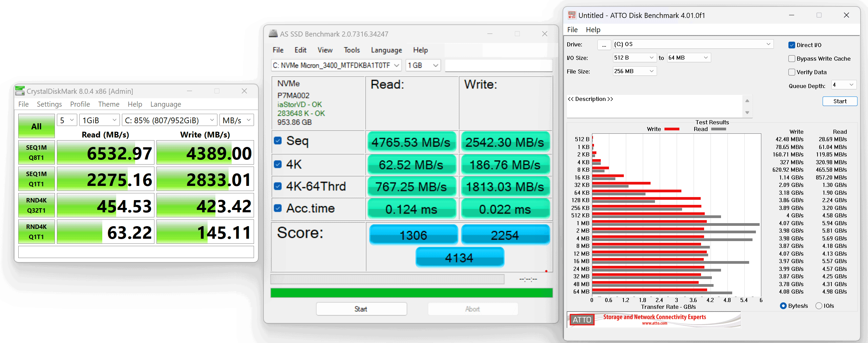Open AS SSD Benchmark Edit menu
Screen dimensions: 868x343
[x=300, y=50]
